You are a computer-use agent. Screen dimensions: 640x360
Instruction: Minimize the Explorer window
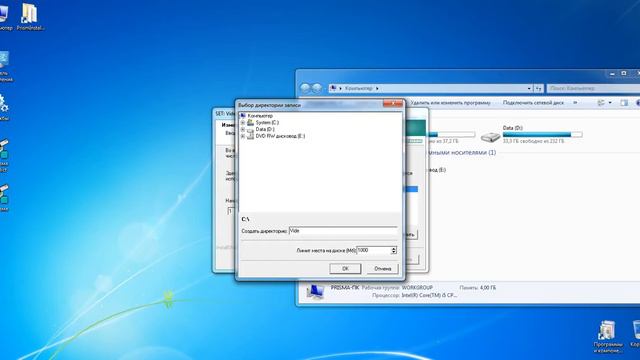pos(612,73)
